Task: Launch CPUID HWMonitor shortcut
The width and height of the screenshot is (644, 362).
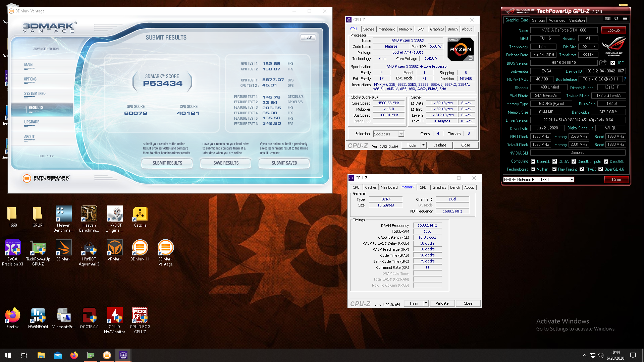Action: [x=114, y=320]
